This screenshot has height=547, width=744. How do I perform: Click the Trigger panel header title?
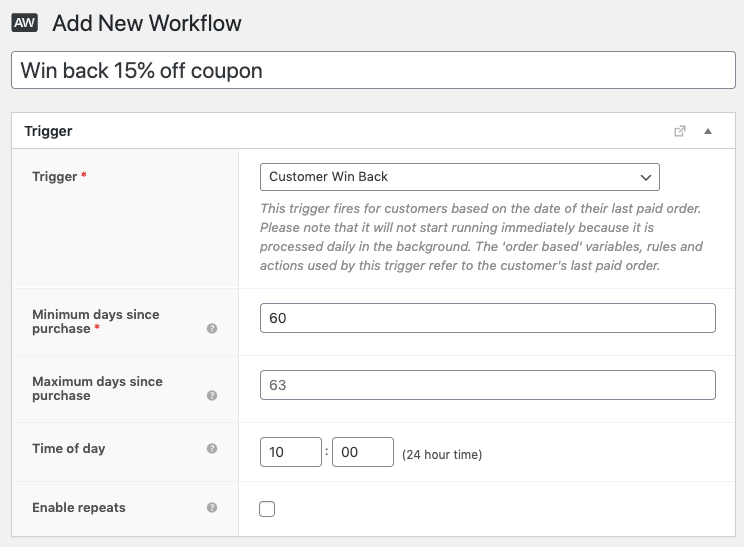pos(48,131)
